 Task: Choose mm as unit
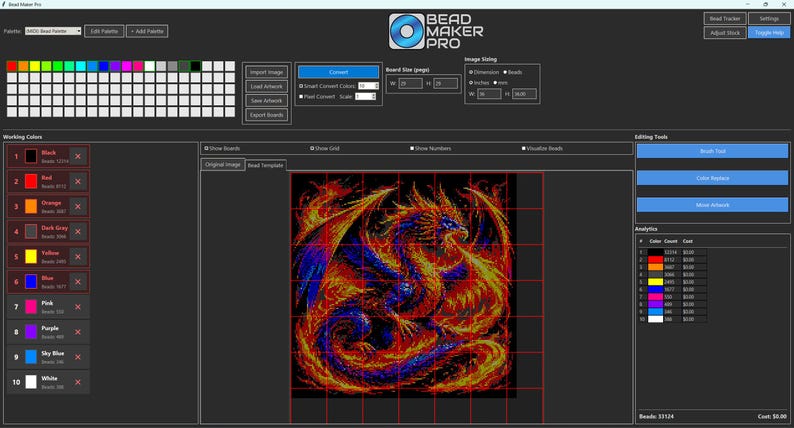(x=495, y=83)
